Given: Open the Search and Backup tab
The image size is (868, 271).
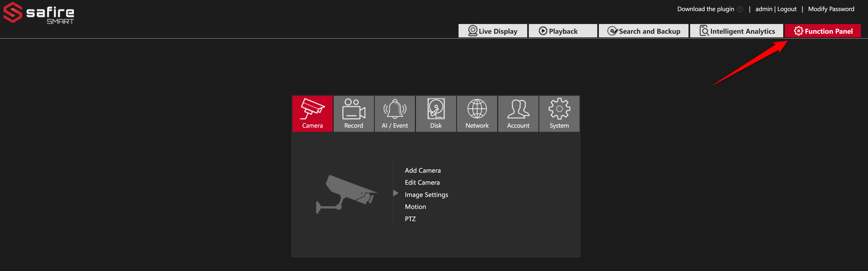Looking at the screenshot, I should [x=644, y=31].
